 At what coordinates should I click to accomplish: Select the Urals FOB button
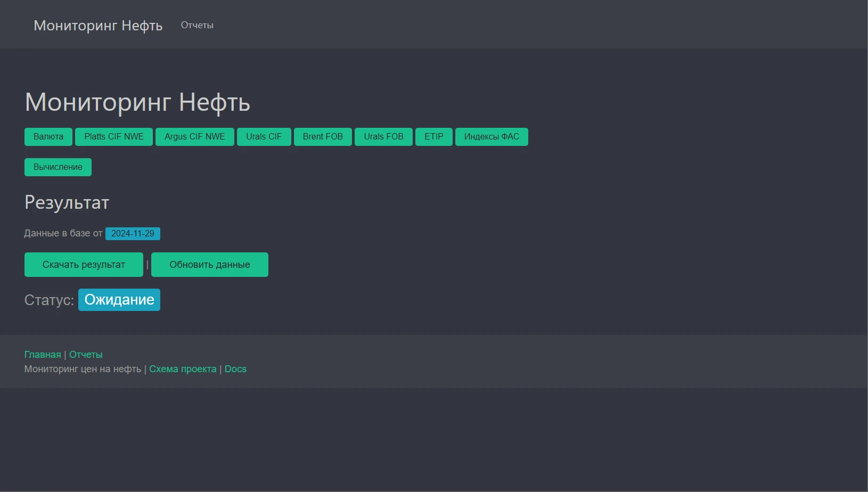point(383,137)
